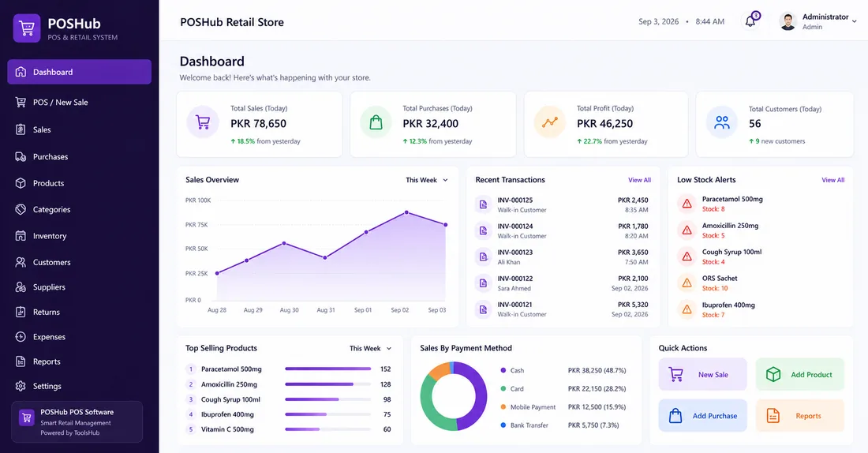
Task: Click the Sep 03 chart data point
Action: pos(446,225)
